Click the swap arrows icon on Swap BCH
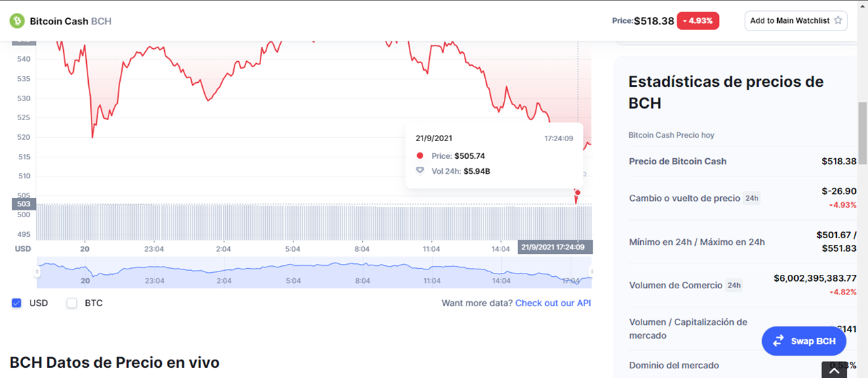The width and height of the screenshot is (868, 378). (778, 341)
